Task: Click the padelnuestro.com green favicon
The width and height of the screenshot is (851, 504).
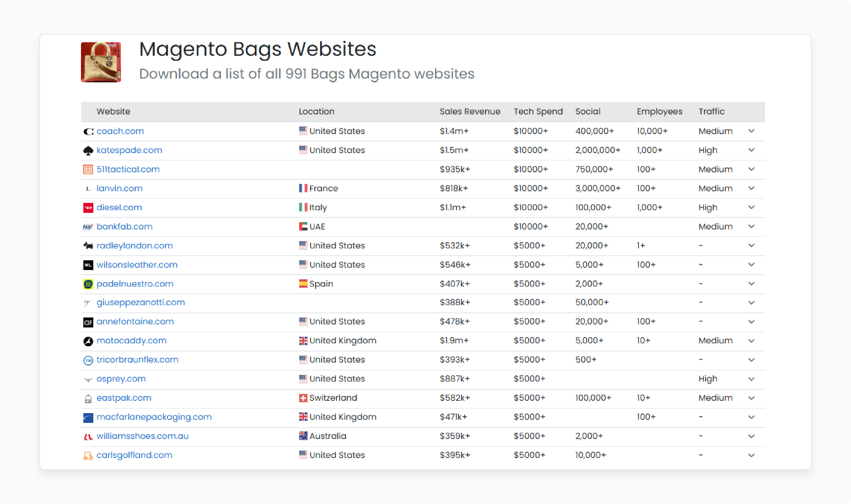Action: pos(88,284)
